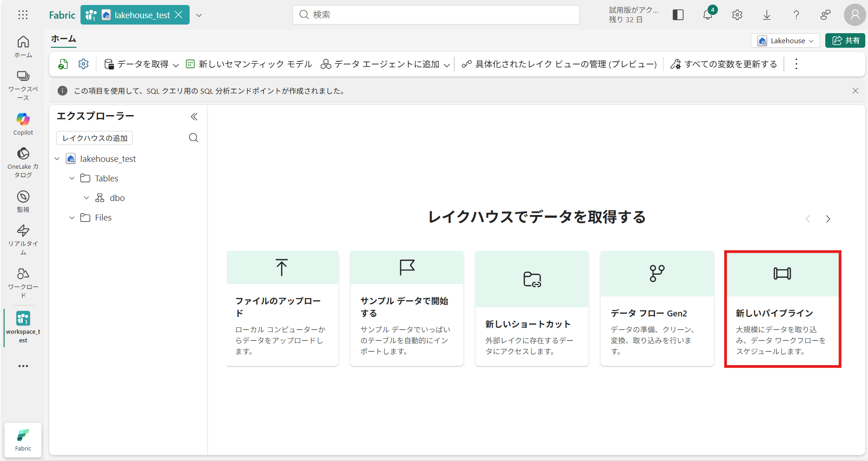Open the help question mark icon
868x461 pixels.
(796, 15)
